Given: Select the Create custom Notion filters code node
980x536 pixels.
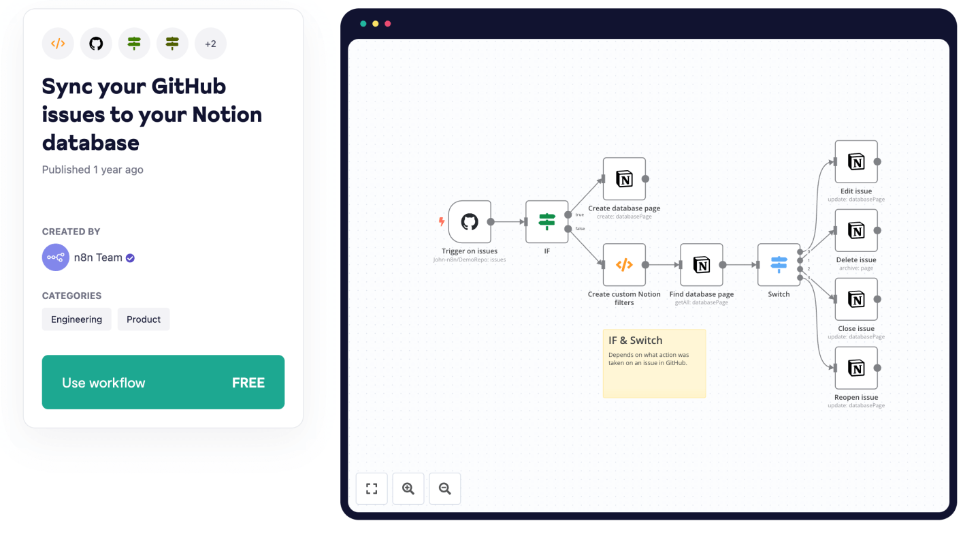Looking at the screenshot, I should click(624, 266).
